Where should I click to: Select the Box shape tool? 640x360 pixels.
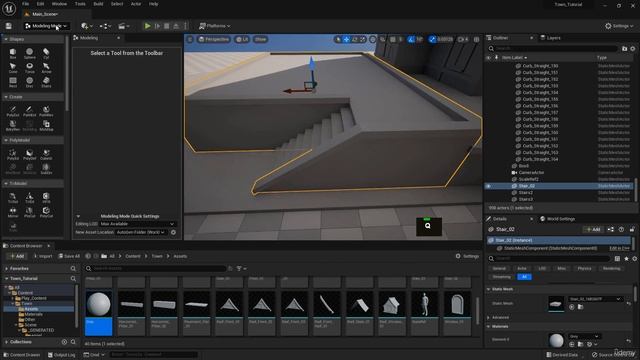13,53
